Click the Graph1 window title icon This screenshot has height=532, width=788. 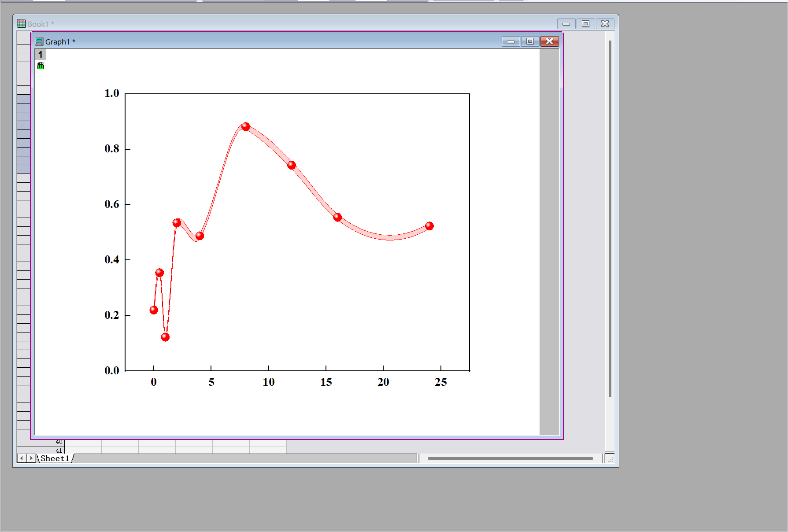[x=39, y=41]
